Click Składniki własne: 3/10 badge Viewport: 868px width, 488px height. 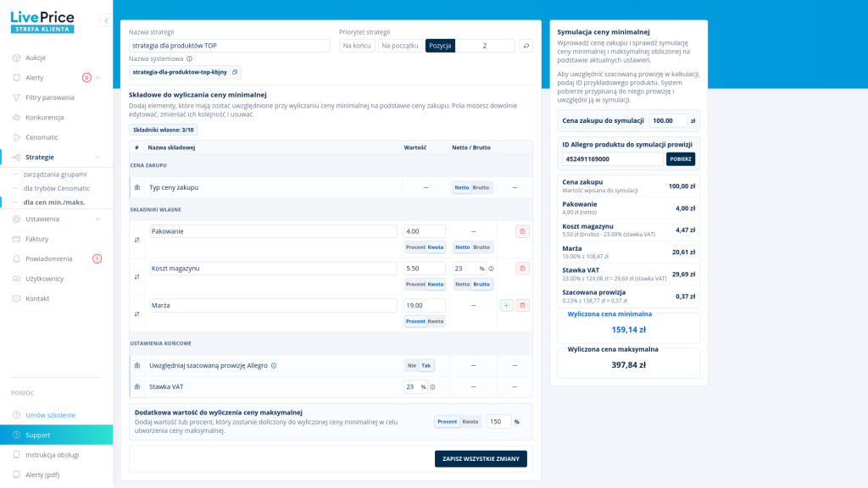pos(164,130)
